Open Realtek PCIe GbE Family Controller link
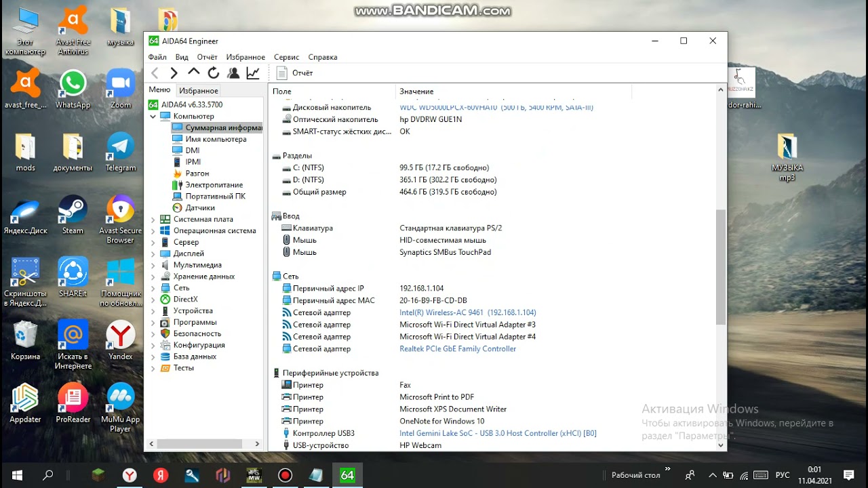This screenshot has width=868, height=488. [458, 349]
